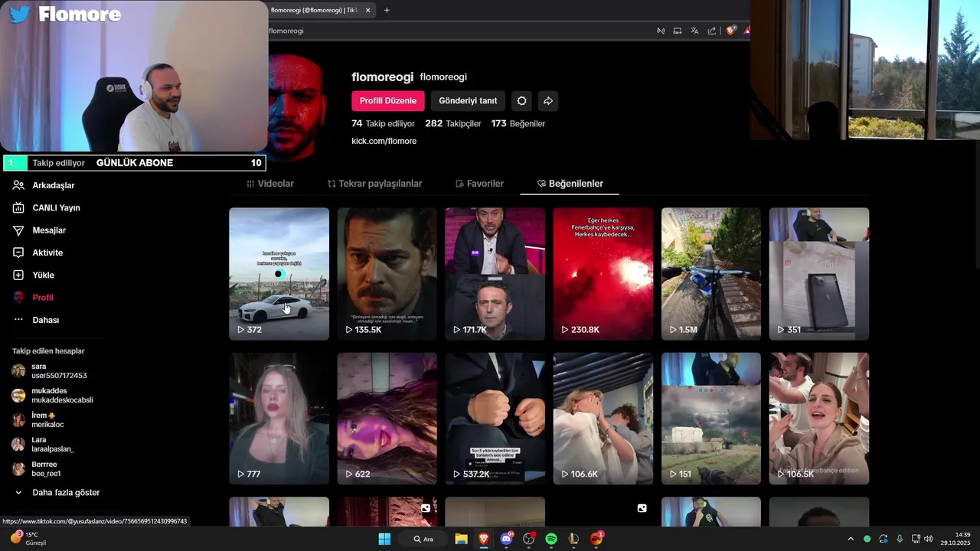
Task: Open video with 622 views
Action: click(387, 419)
